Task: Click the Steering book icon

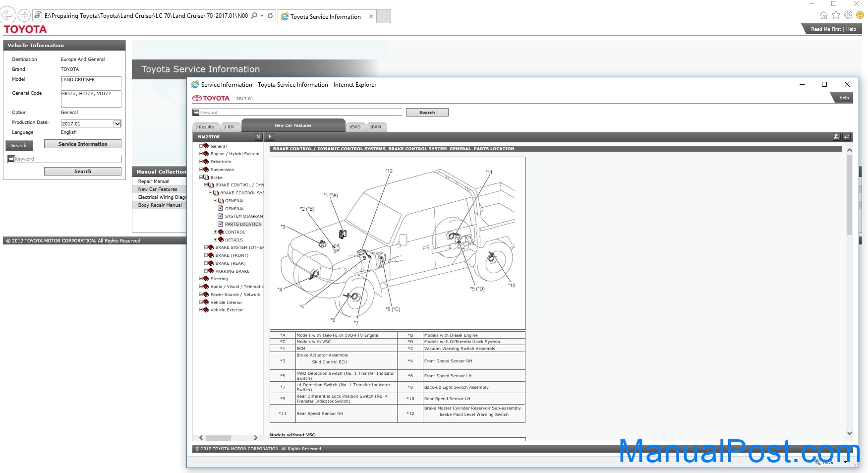Action: point(206,279)
